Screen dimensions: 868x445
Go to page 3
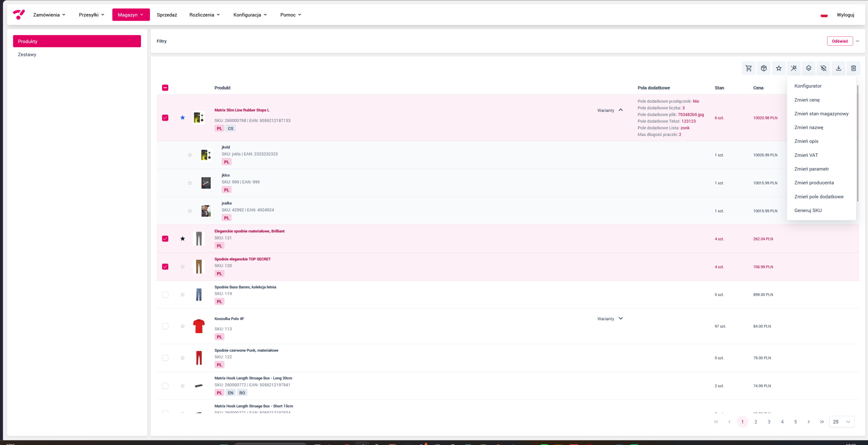769,422
